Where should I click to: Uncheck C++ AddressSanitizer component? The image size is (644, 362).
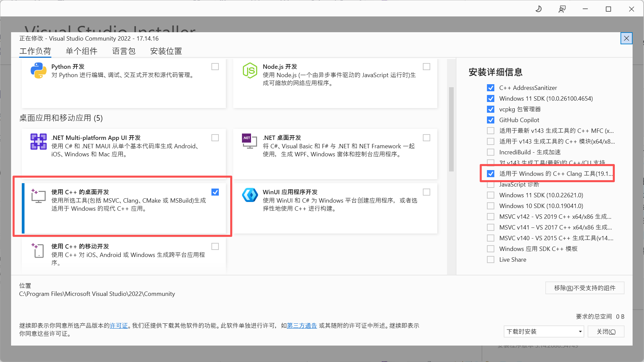pyautogui.click(x=491, y=88)
